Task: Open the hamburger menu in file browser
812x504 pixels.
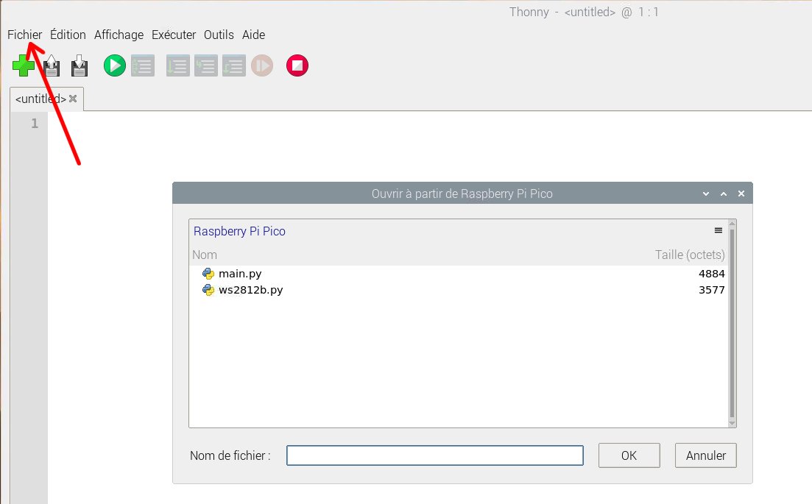Action: click(x=719, y=230)
